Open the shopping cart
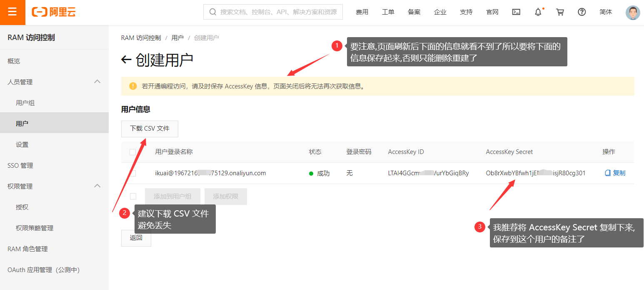This screenshot has height=290, width=644. point(560,12)
